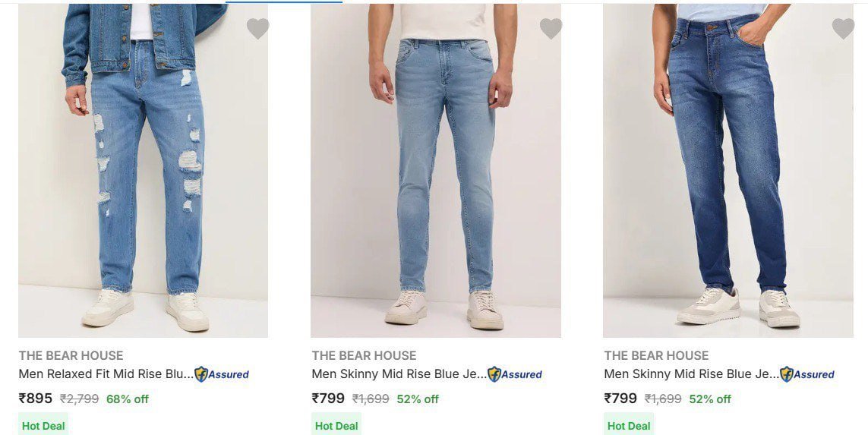Open the rightmost 'Men Skinny Mid Rise Blue Je...' link
868x435 pixels.
click(691, 374)
